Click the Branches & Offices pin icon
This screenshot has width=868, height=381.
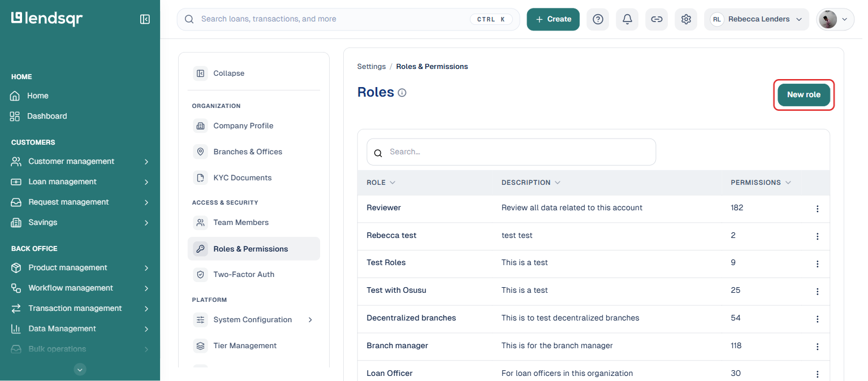tap(200, 152)
